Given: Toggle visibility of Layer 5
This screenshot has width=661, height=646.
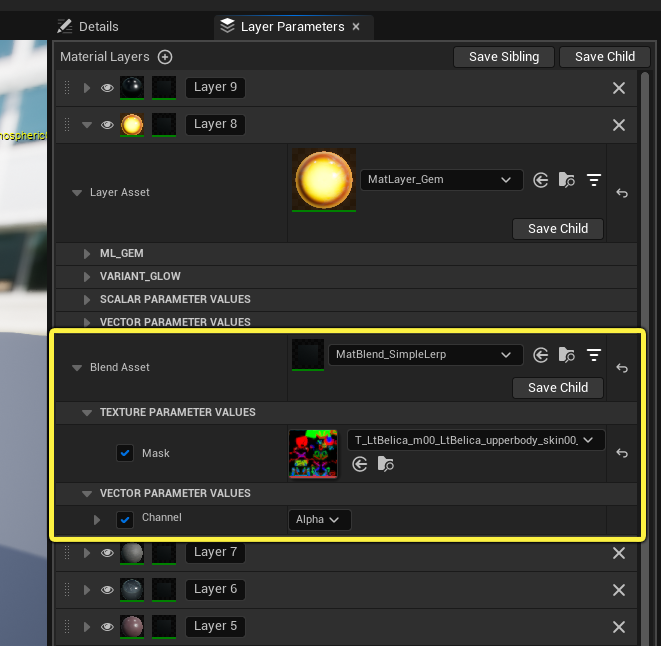Looking at the screenshot, I should (x=107, y=627).
